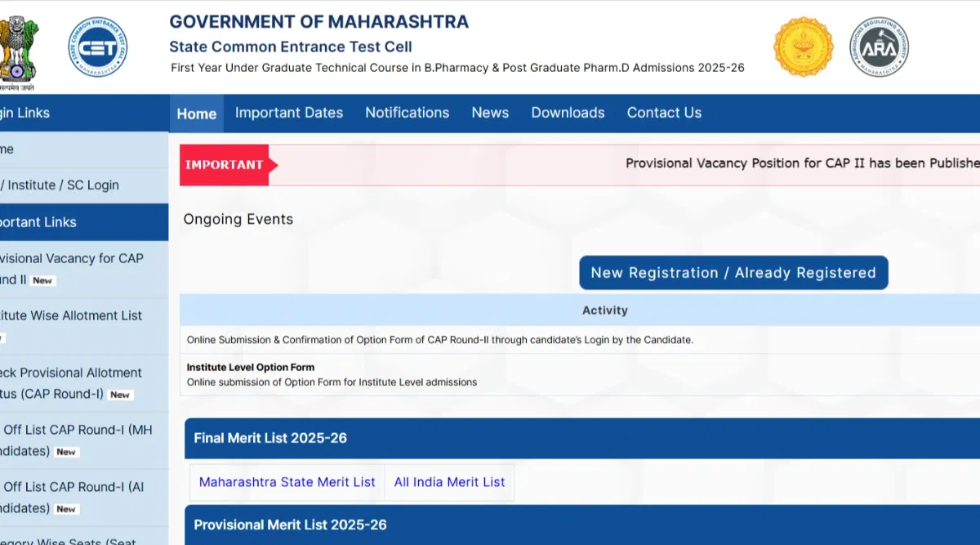Click the ARA Maharashtra logo
The height and width of the screenshot is (545, 980).
pos(879,47)
